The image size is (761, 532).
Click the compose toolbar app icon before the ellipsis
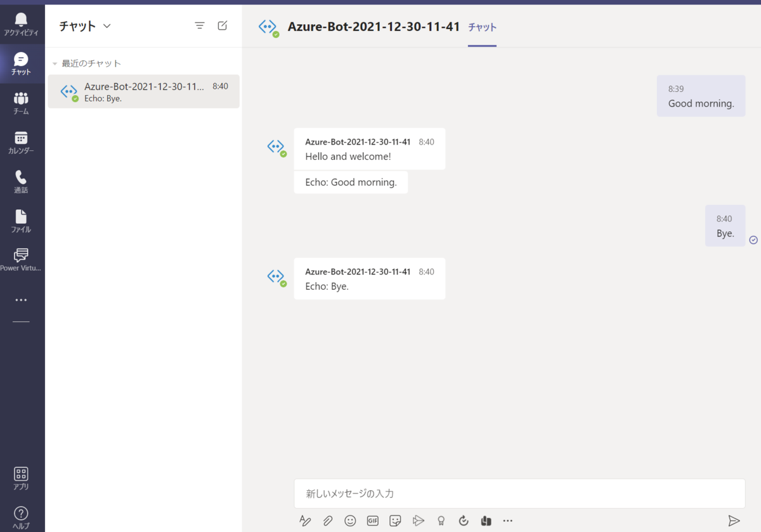click(486, 521)
